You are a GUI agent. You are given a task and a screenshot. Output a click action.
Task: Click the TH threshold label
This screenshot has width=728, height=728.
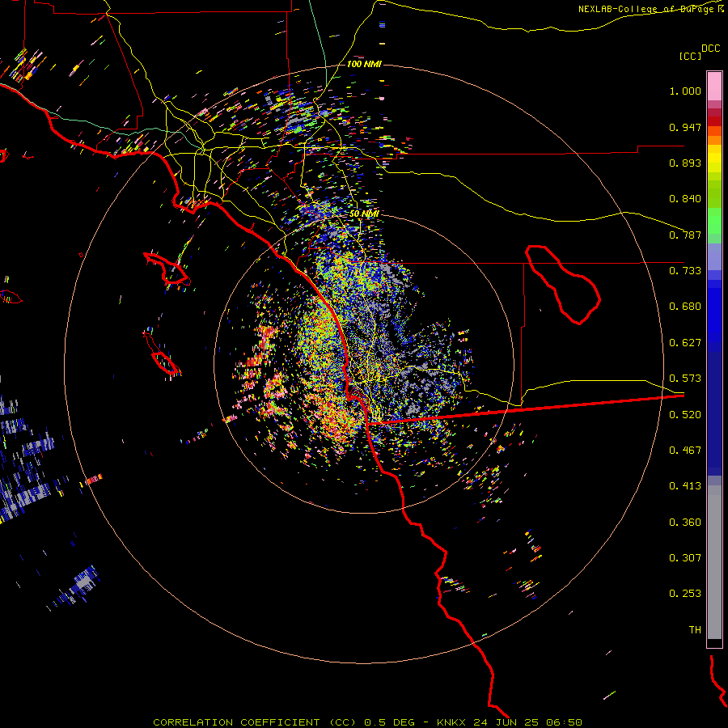point(695,630)
